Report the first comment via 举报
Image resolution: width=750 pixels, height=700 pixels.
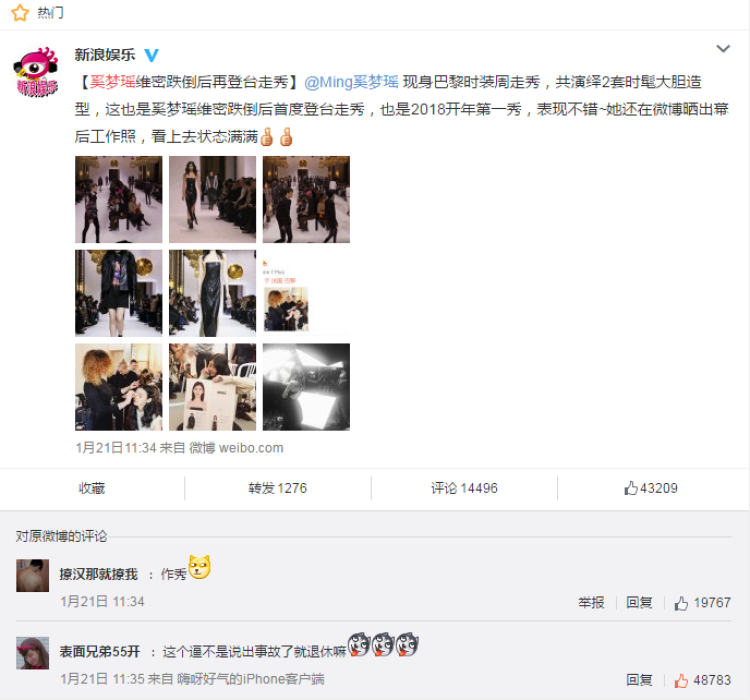click(591, 602)
